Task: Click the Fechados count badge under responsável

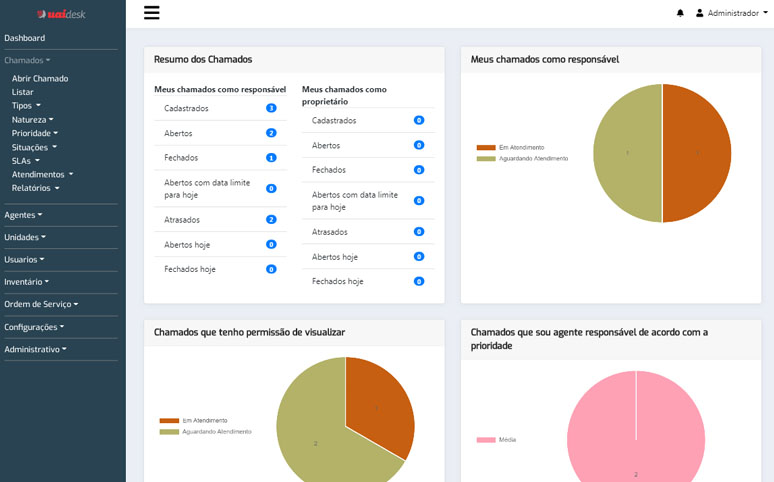Action: pyautogui.click(x=271, y=158)
